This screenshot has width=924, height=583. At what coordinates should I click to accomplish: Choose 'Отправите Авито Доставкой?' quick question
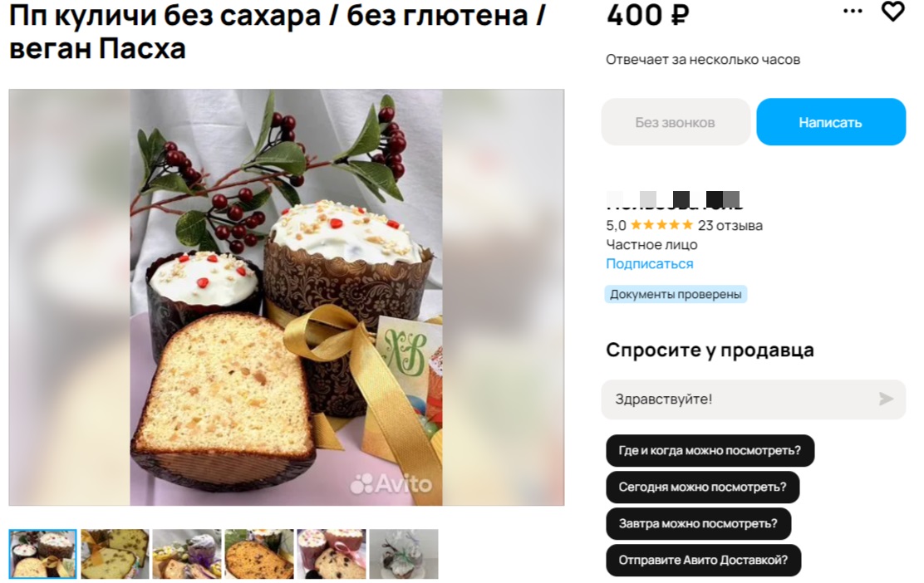coord(703,561)
